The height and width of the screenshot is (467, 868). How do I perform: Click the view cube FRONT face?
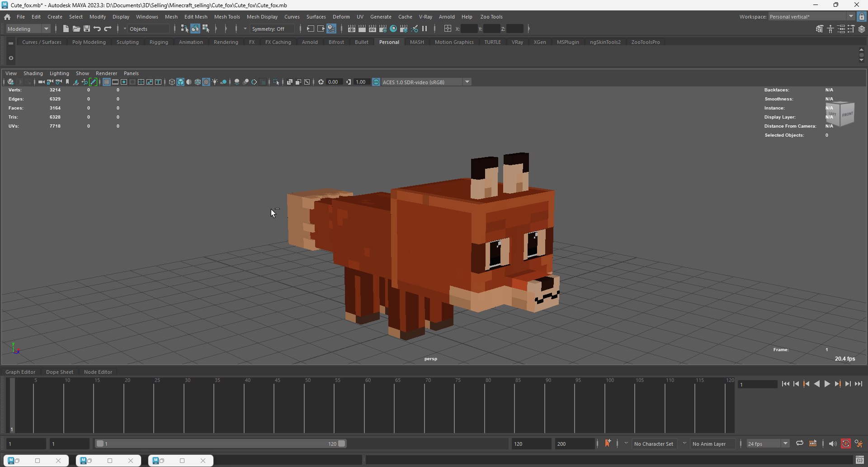[847, 114]
